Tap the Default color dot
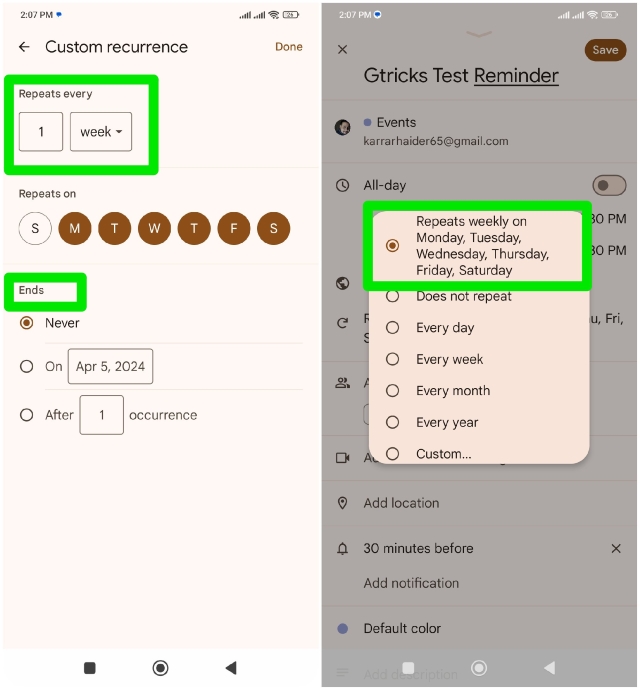Screen dimensions: 640x690 343,629
